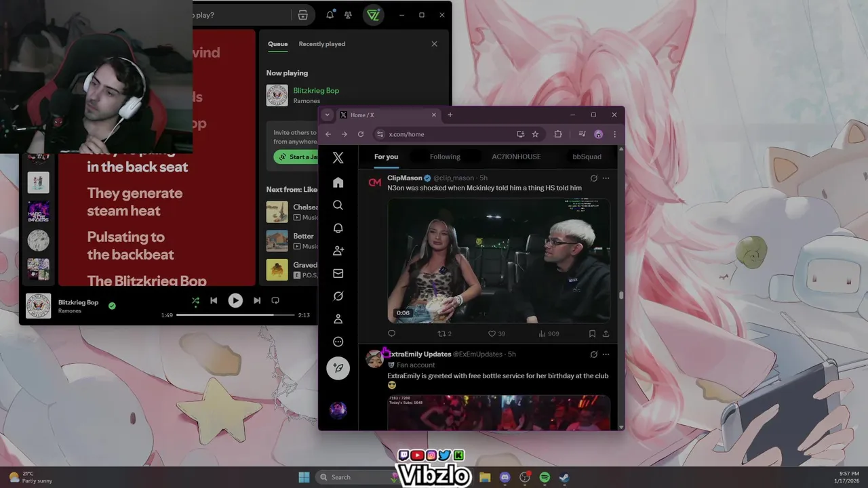
Task: Open Grok explain on ClipMason post
Action: tap(593, 178)
